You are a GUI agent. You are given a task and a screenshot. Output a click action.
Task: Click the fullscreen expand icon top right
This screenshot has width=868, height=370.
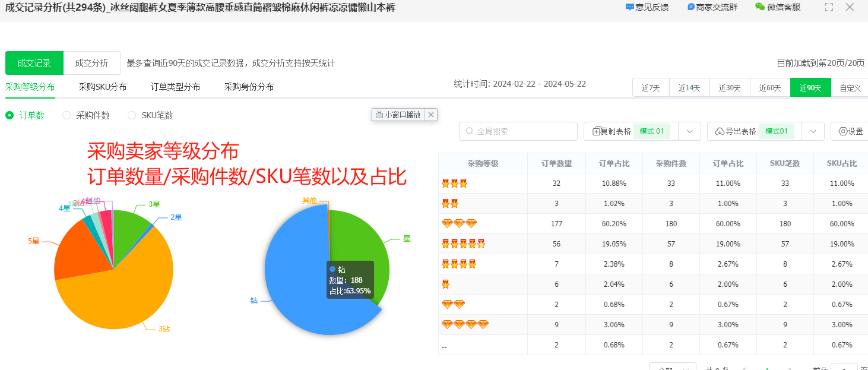(x=829, y=7)
